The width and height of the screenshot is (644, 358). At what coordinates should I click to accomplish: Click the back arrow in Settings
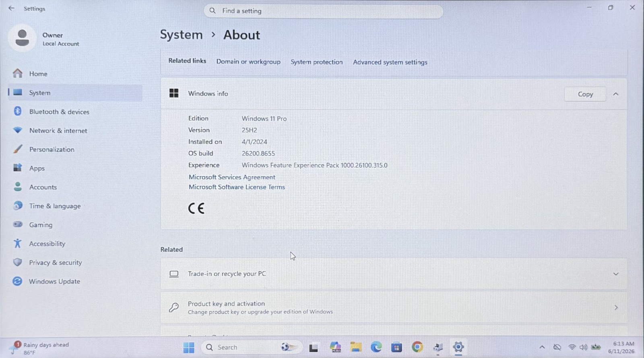11,8
